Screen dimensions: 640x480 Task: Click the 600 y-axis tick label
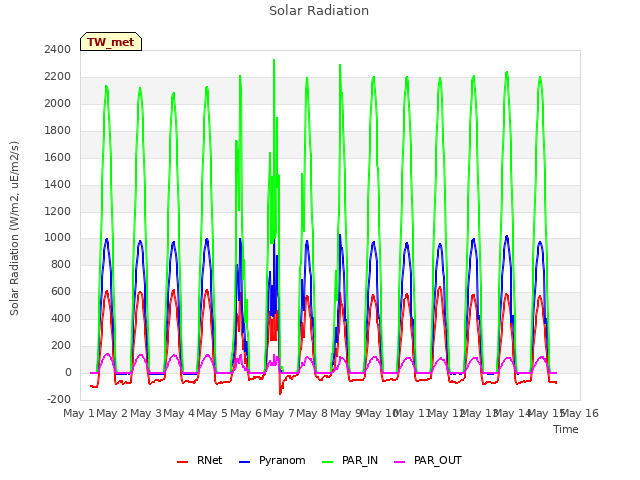click(62, 292)
